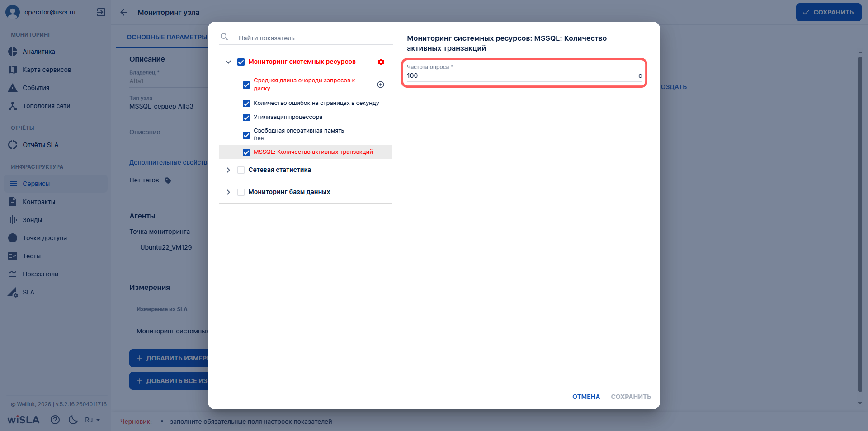Uncheck Количество ошибок на страницах в секунду
Screen dimensions: 868x431
coord(246,104)
